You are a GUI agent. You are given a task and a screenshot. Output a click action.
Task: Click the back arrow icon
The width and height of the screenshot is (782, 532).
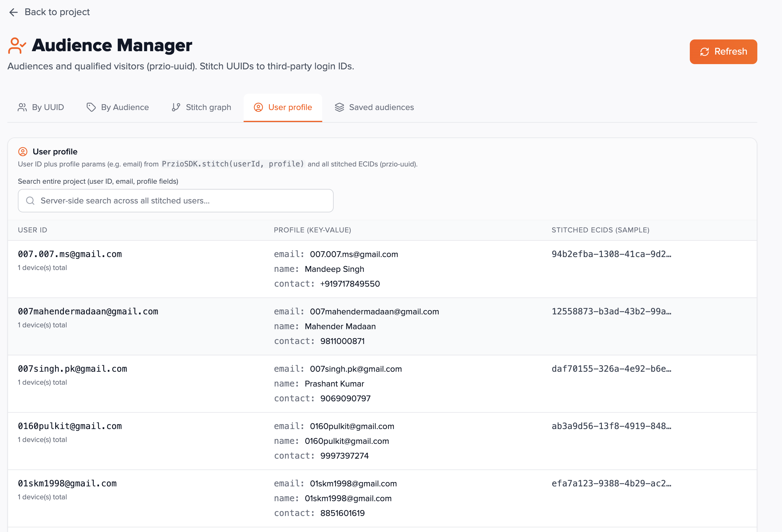[14, 12]
